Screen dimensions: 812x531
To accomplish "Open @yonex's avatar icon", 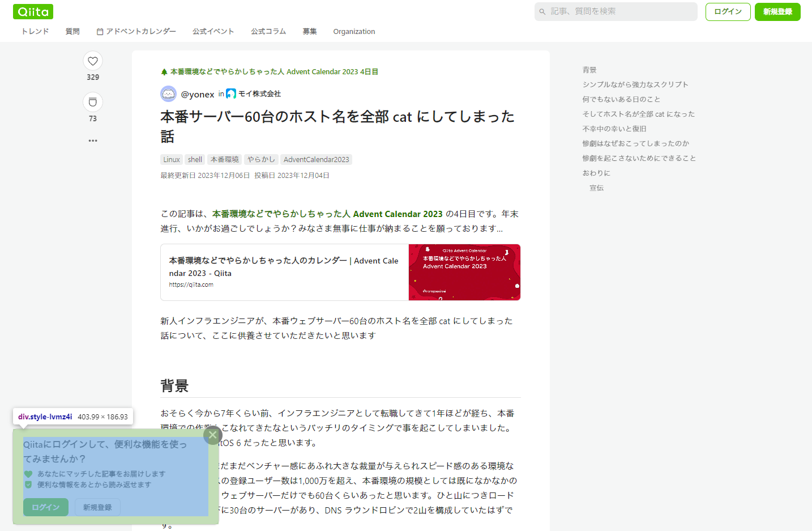I will click(168, 94).
